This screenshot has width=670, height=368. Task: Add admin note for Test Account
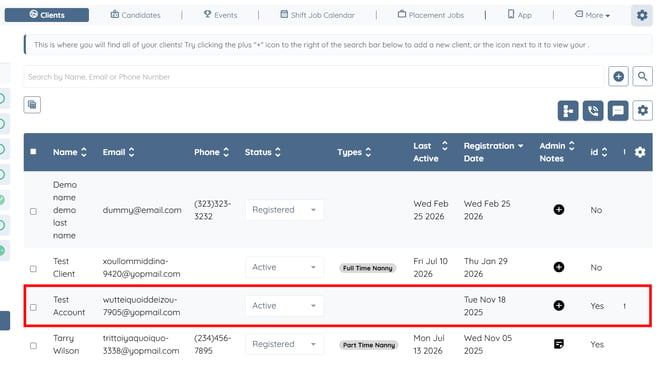558,306
